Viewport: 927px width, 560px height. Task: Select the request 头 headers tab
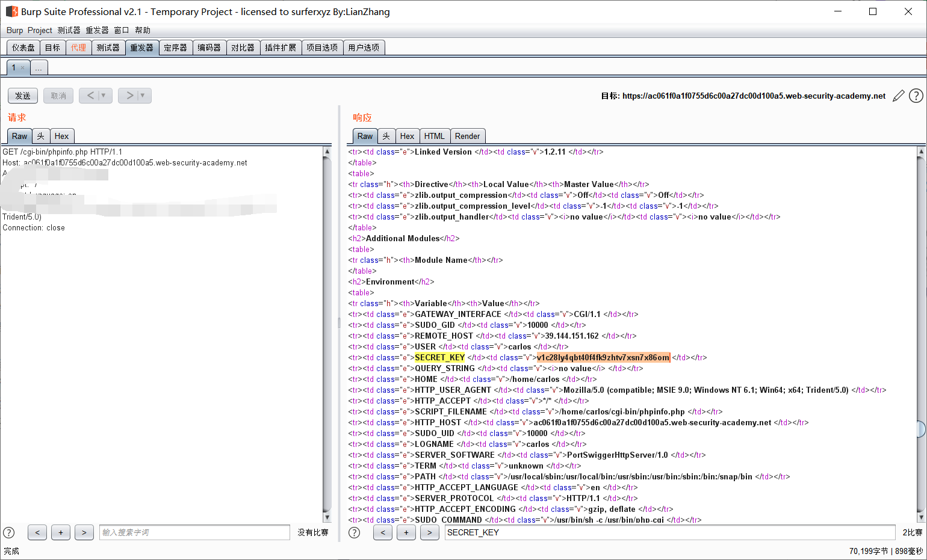click(41, 136)
